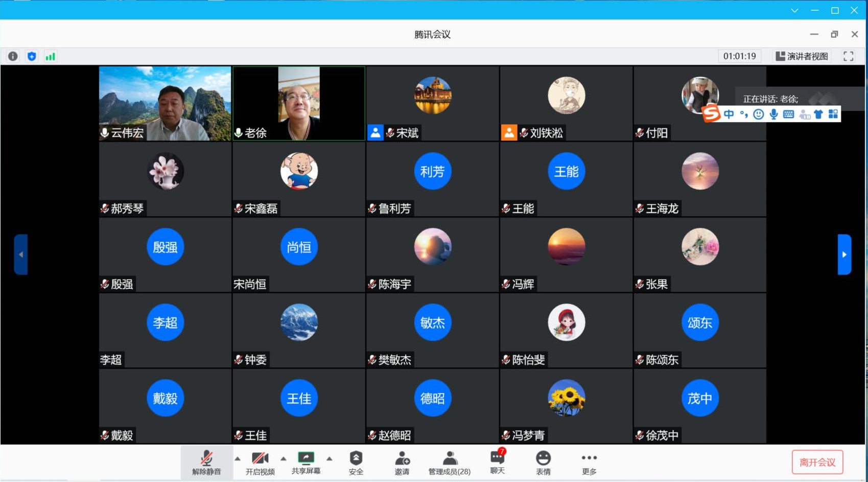The width and height of the screenshot is (868, 482).
Task: Open Manage Members (管理成员) panel
Action: pyautogui.click(x=449, y=463)
